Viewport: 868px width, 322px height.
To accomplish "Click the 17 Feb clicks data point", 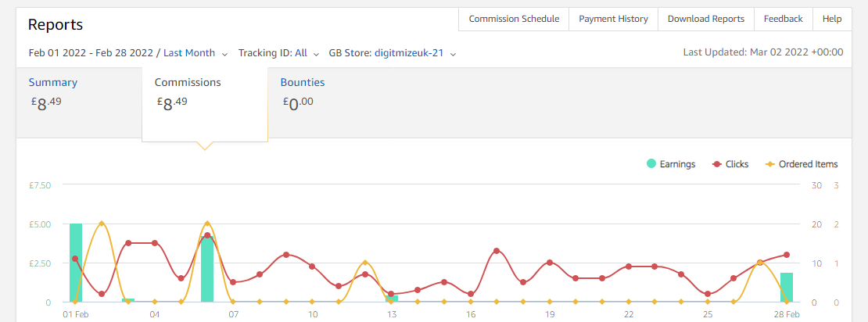I will tap(497, 251).
